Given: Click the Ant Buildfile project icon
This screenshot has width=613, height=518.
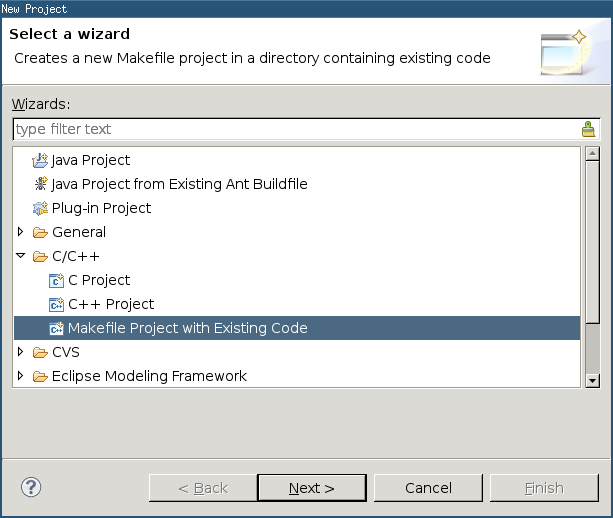Looking at the screenshot, I should point(40,184).
